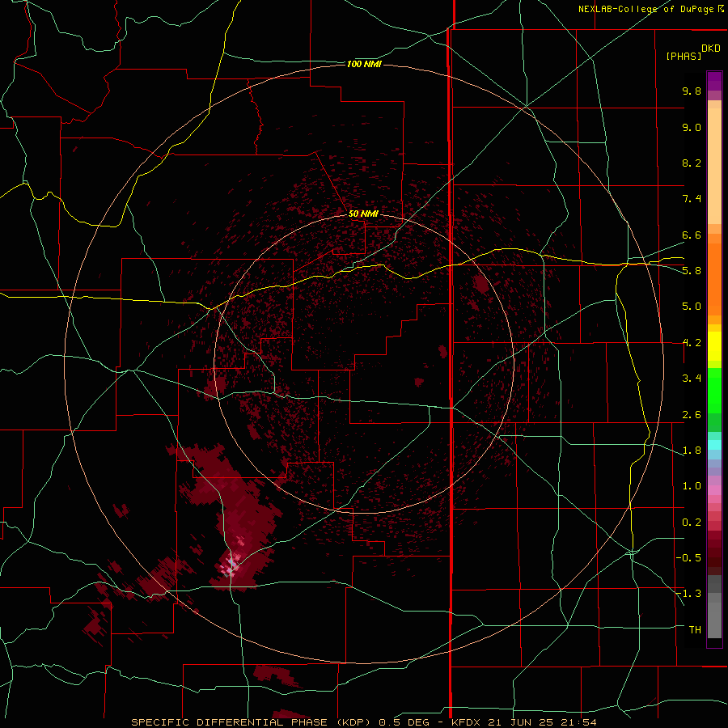Click the DKD label above the color scale
This screenshot has width=728, height=728.
710,49
